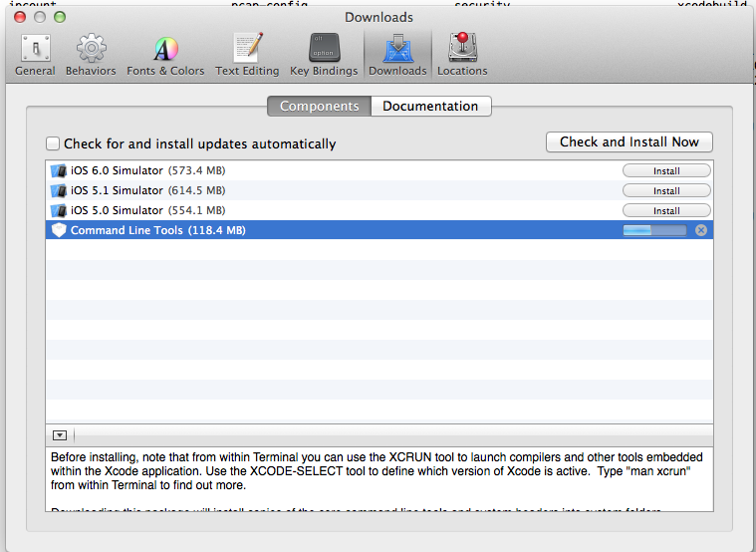The height and width of the screenshot is (552, 756).
Task: Click the iOS 5.0 Simulator icon
Action: (x=59, y=210)
